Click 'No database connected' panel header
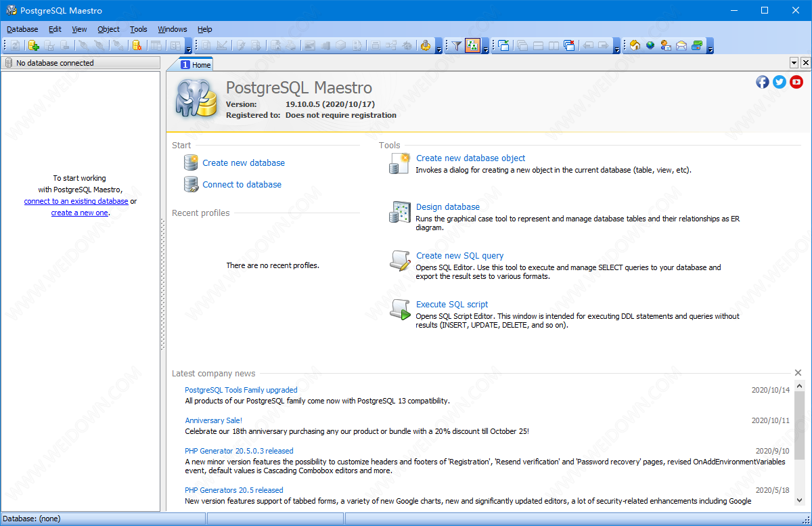The height and width of the screenshot is (526, 812). click(x=80, y=62)
